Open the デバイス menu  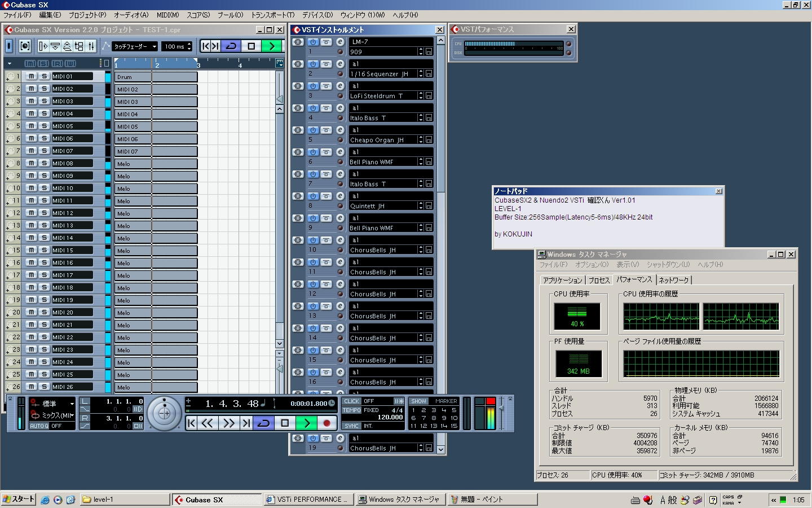pos(317,15)
